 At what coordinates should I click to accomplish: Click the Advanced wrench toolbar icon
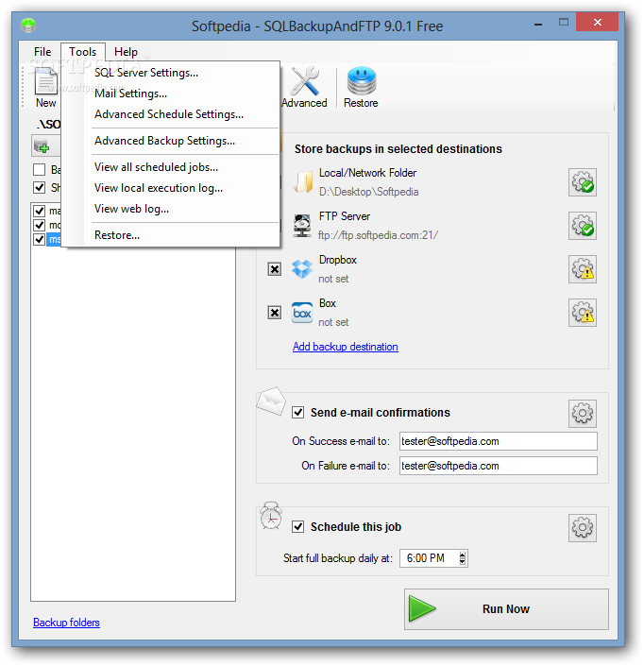point(304,88)
